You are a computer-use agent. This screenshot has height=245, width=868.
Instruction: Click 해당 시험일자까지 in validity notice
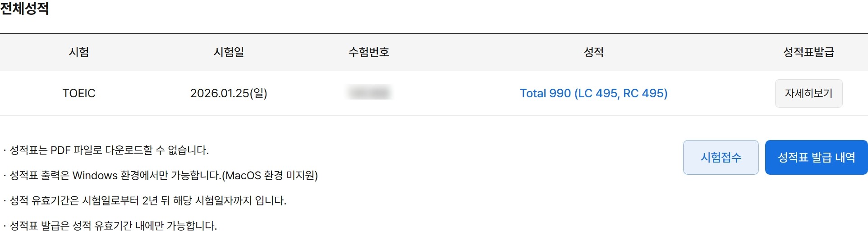[212, 200]
